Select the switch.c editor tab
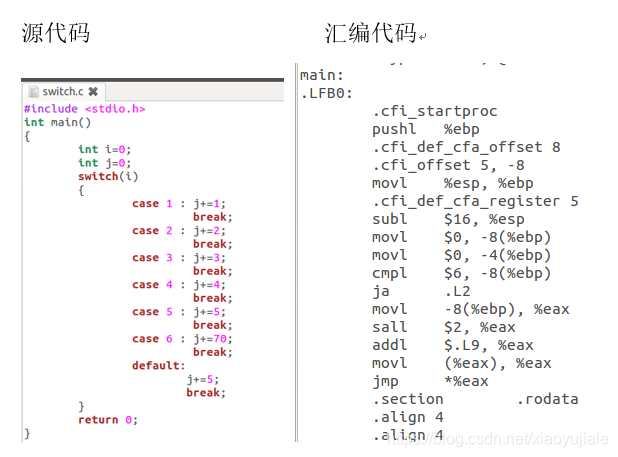The width and height of the screenshot is (618, 457). pyautogui.click(x=64, y=92)
